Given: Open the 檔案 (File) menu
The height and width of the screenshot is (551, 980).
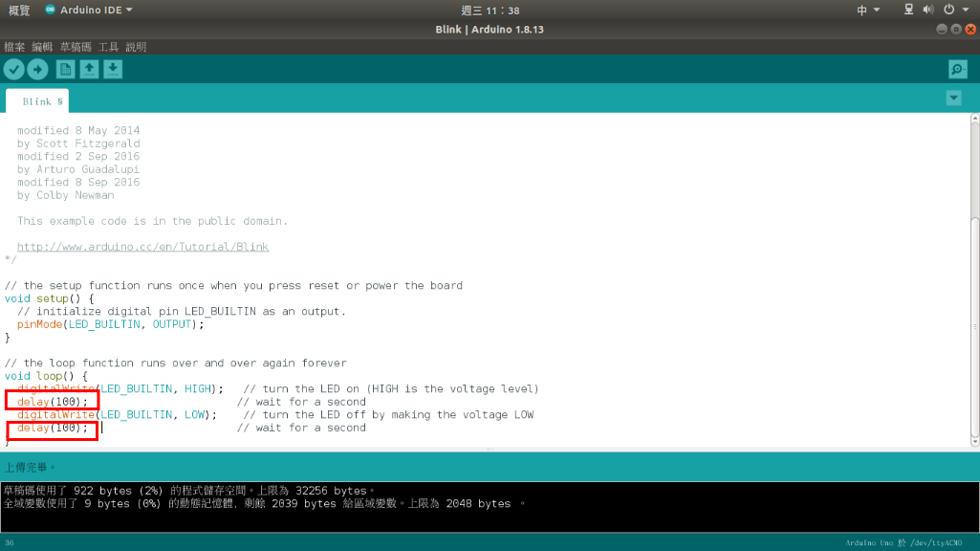Looking at the screenshot, I should click(x=14, y=47).
